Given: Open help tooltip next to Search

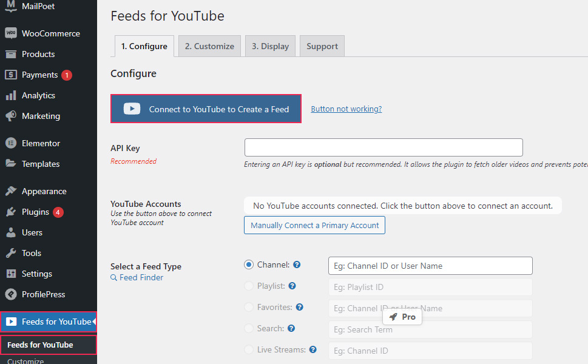Looking at the screenshot, I should point(291,328).
